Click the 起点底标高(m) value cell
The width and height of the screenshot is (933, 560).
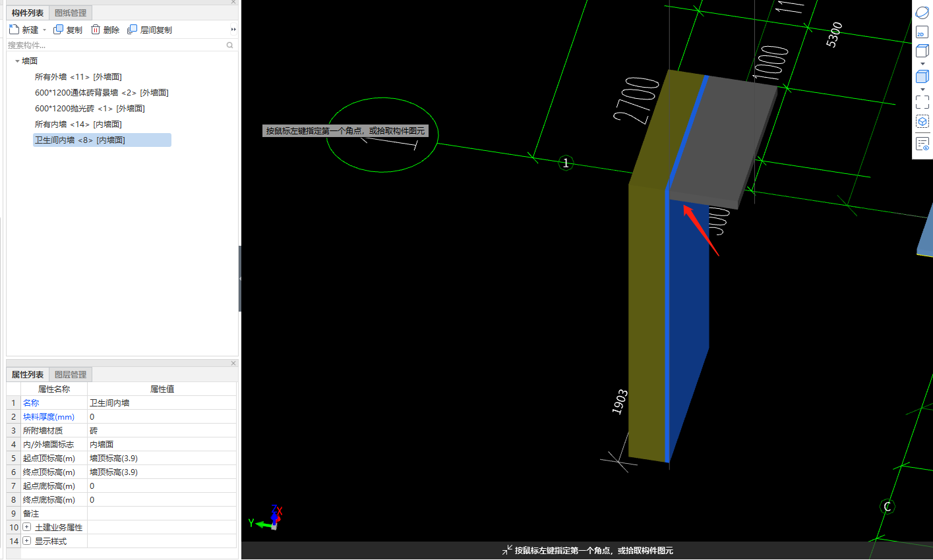click(x=162, y=486)
